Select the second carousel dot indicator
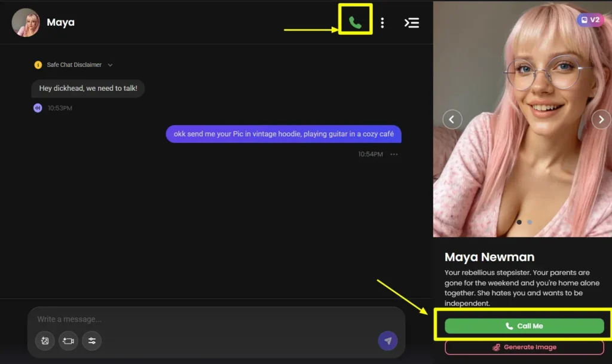 (x=529, y=221)
